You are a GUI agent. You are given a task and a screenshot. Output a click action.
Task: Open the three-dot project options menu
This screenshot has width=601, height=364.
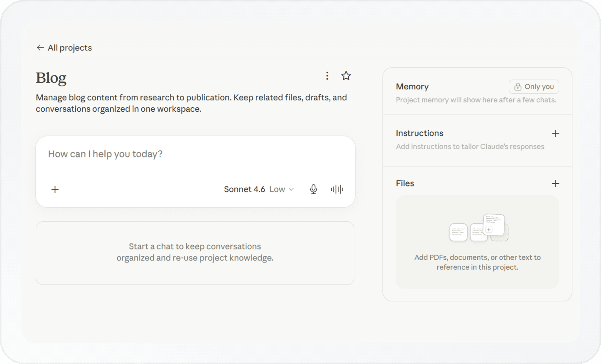327,76
